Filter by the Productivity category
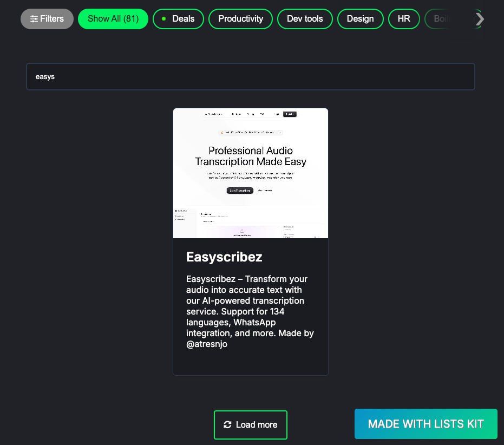 pyautogui.click(x=240, y=19)
